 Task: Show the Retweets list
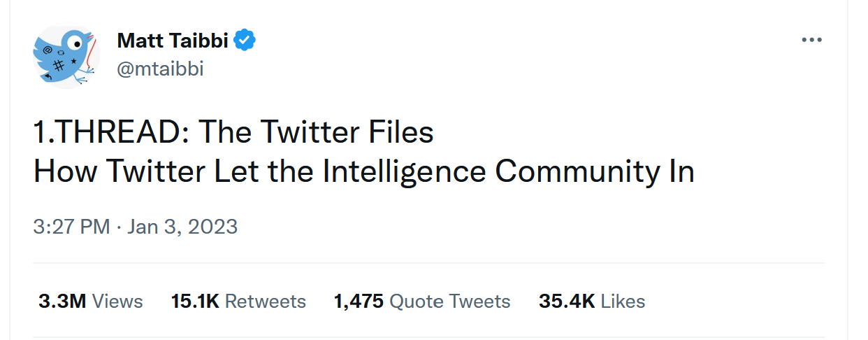(x=266, y=302)
